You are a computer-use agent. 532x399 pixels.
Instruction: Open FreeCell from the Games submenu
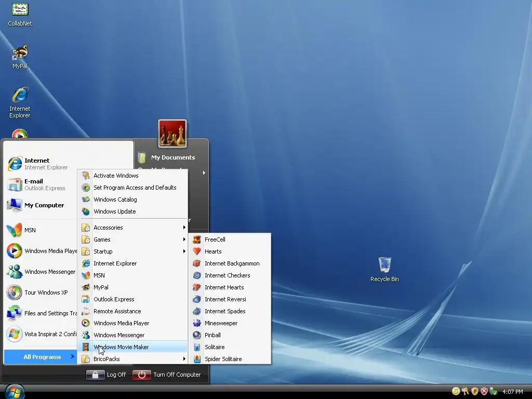tap(230, 240)
